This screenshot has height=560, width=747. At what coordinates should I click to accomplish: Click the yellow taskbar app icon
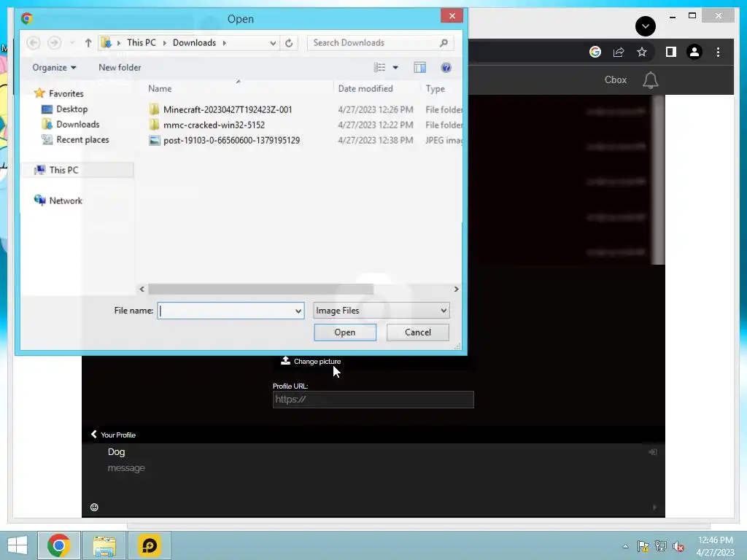(x=149, y=545)
